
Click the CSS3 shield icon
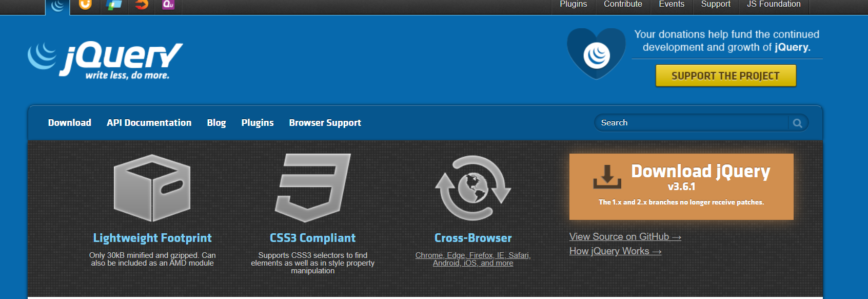[313, 188]
